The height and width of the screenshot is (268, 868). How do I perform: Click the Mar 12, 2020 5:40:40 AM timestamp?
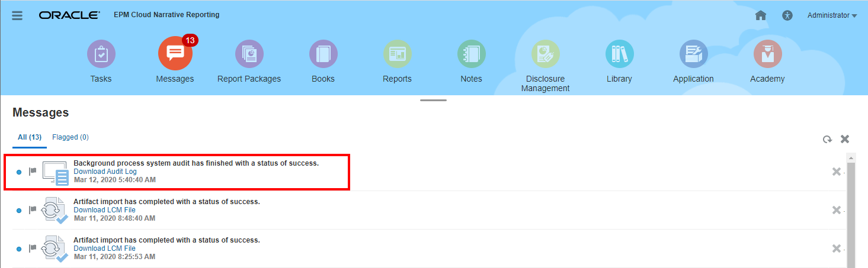tap(115, 180)
